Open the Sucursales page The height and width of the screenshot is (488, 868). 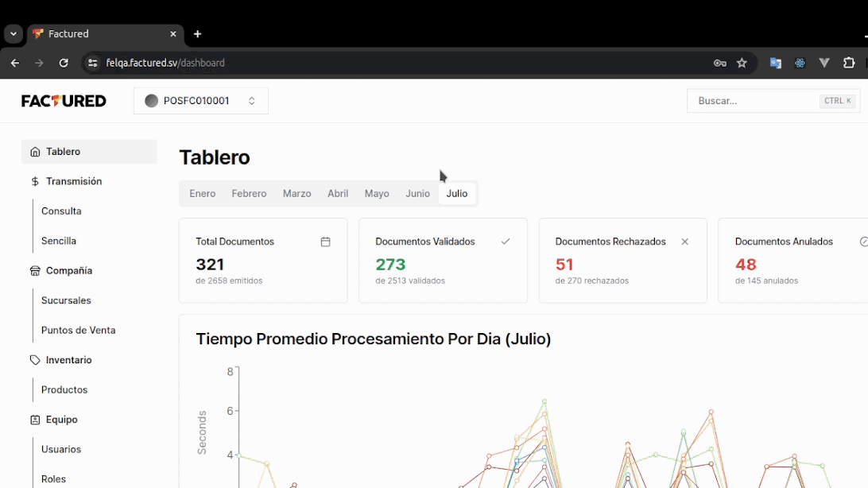pyautogui.click(x=66, y=300)
